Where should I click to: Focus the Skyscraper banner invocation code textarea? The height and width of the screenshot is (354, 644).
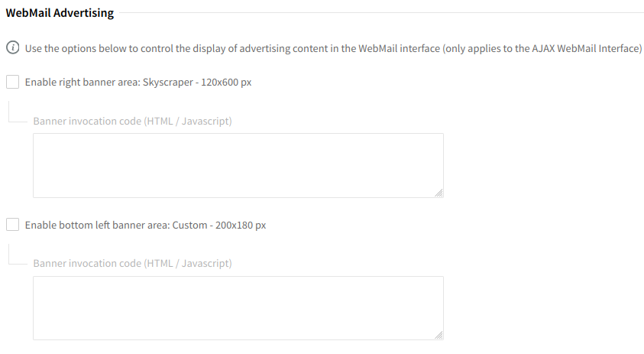coord(238,165)
